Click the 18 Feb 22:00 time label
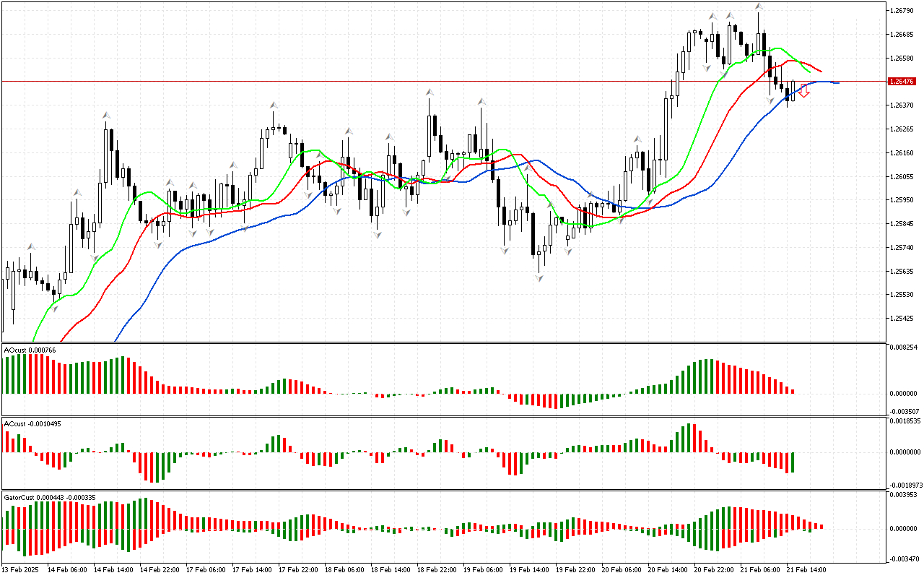Screen dimensions: 924x578 (437, 570)
